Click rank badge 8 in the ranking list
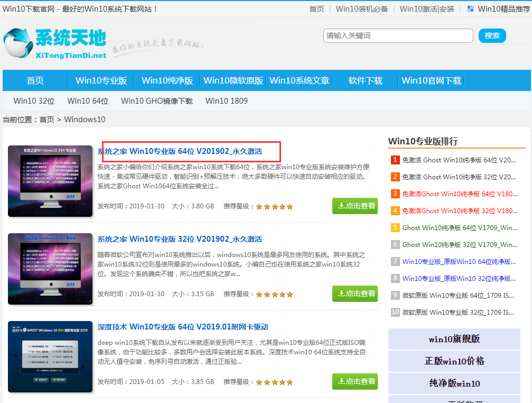This screenshot has height=403, width=532. click(395, 278)
